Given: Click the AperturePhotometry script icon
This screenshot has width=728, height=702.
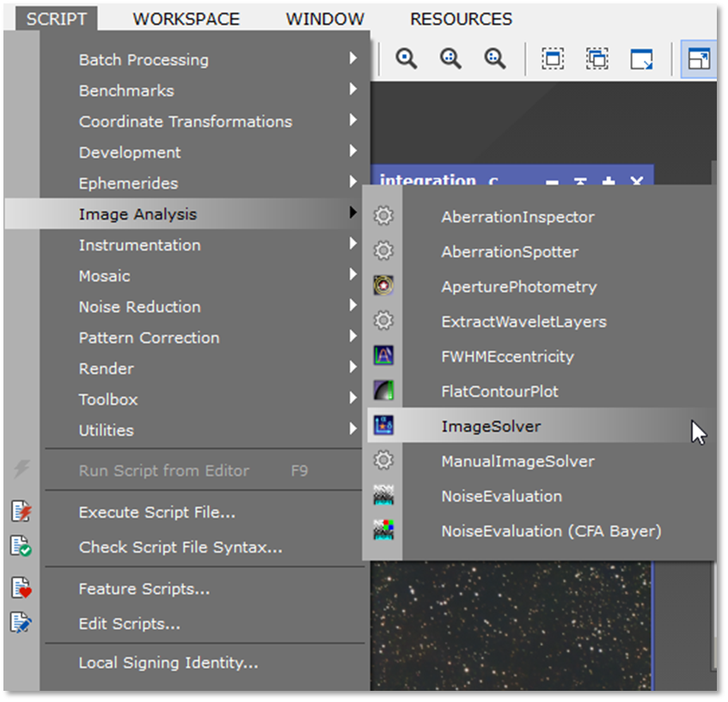Looking at the screenshot, I should point(383,286).
